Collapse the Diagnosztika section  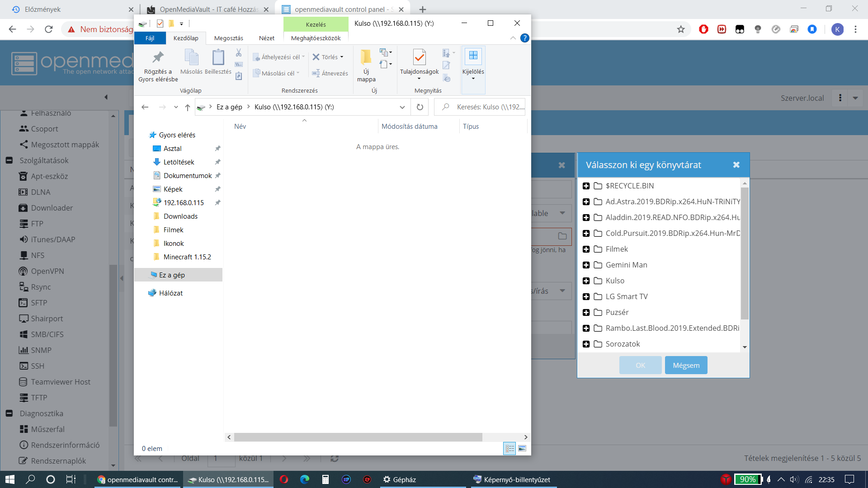pos(9,413)
